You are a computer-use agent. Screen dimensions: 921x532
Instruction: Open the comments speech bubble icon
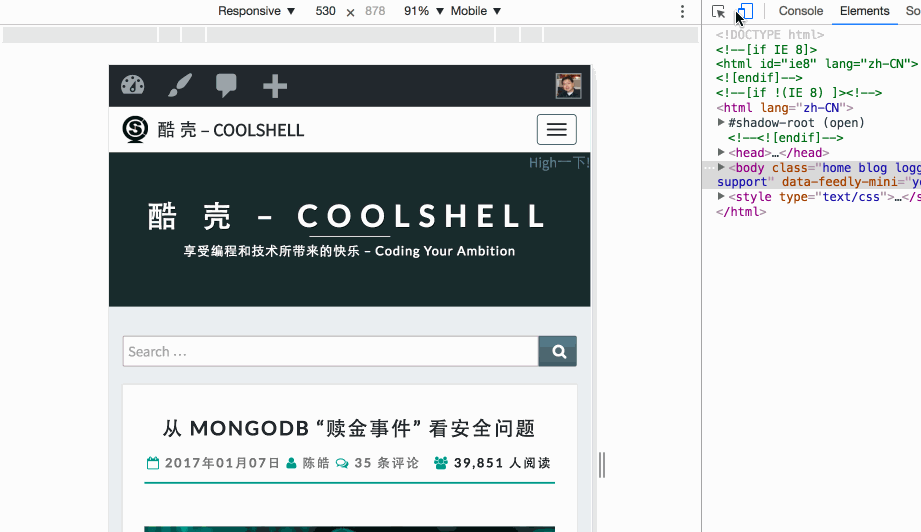[227, 86]
